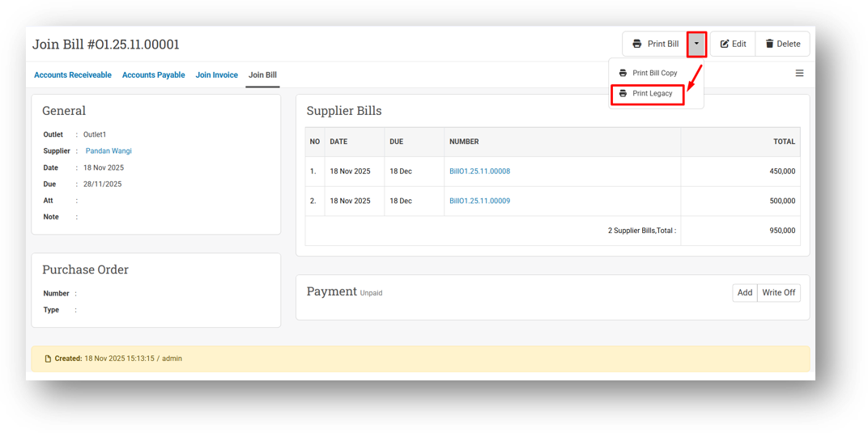Click Add payment button
Screen dimensions: 868x433
tap(745, 292)
